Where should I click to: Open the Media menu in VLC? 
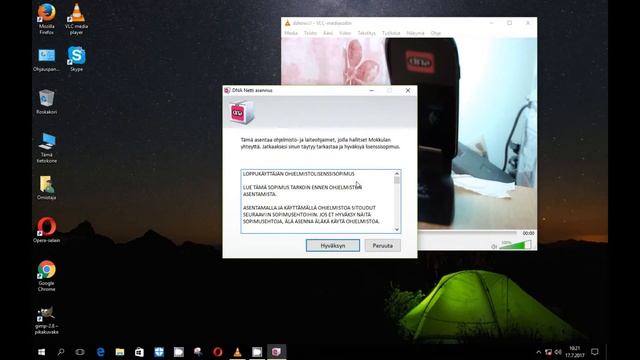coord(291,33)
